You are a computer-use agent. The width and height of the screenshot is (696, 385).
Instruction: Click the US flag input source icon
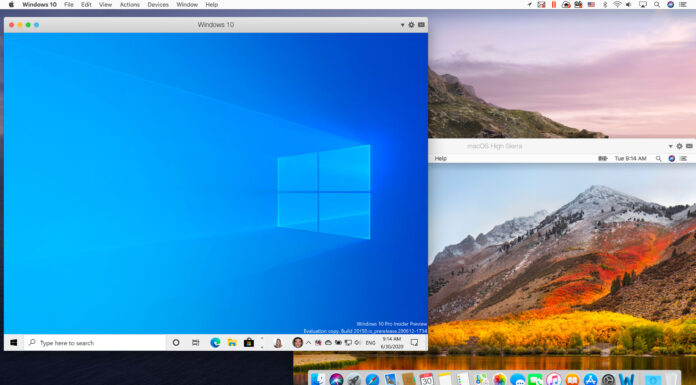point(591,4)
